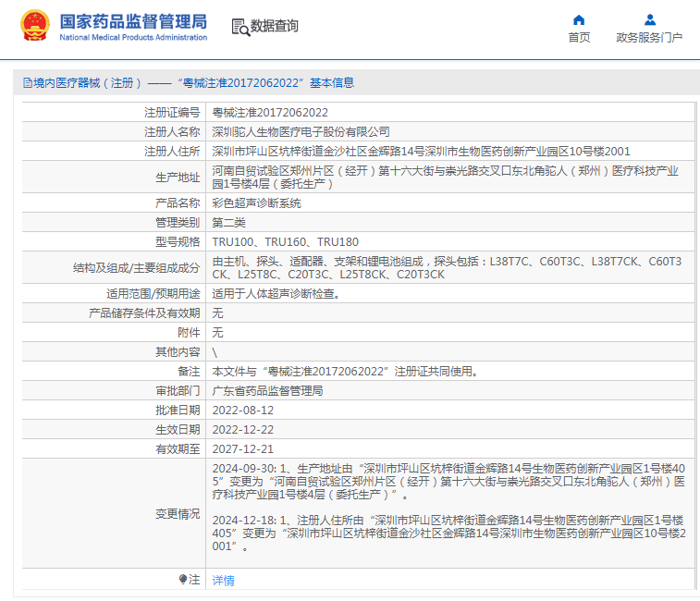This screenshot has width=700, height=601.
Task: Click product name 彩色超声诊断系统
Action: pyautogui.click(x=257, y=203)
